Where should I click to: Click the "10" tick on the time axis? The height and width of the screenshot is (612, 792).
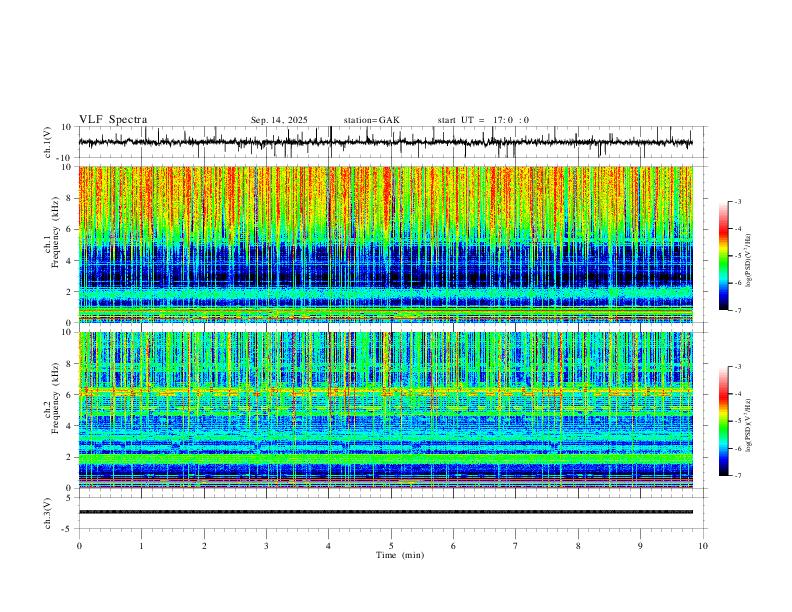[x=703, y=546]
